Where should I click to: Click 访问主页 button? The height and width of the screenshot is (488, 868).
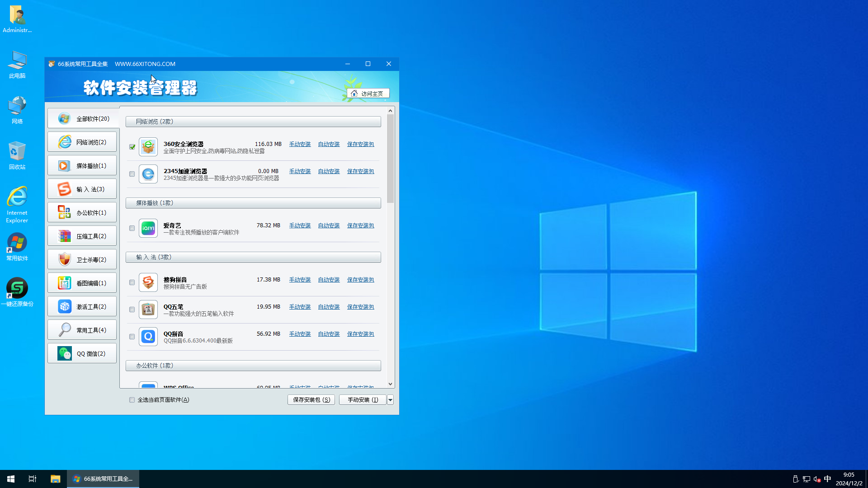(368, 94)
